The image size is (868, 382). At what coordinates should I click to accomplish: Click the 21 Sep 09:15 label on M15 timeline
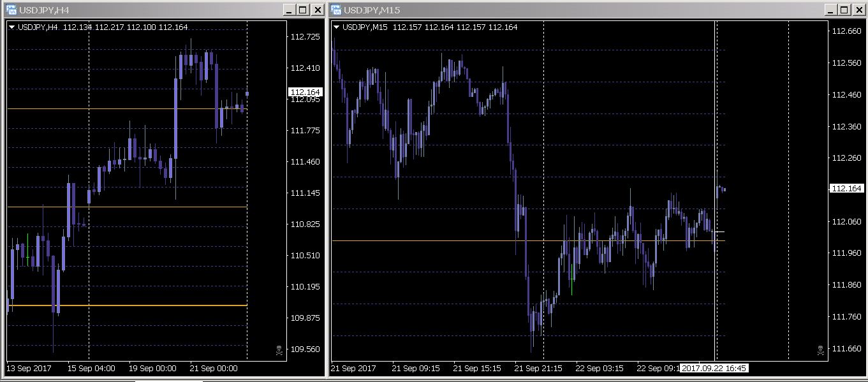click(416, 368)
